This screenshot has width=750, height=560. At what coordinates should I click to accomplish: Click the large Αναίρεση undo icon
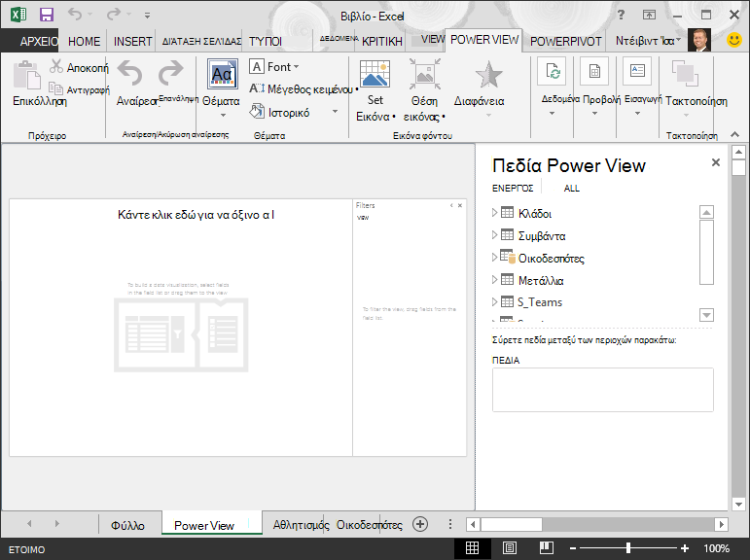[x=129, y=73]
